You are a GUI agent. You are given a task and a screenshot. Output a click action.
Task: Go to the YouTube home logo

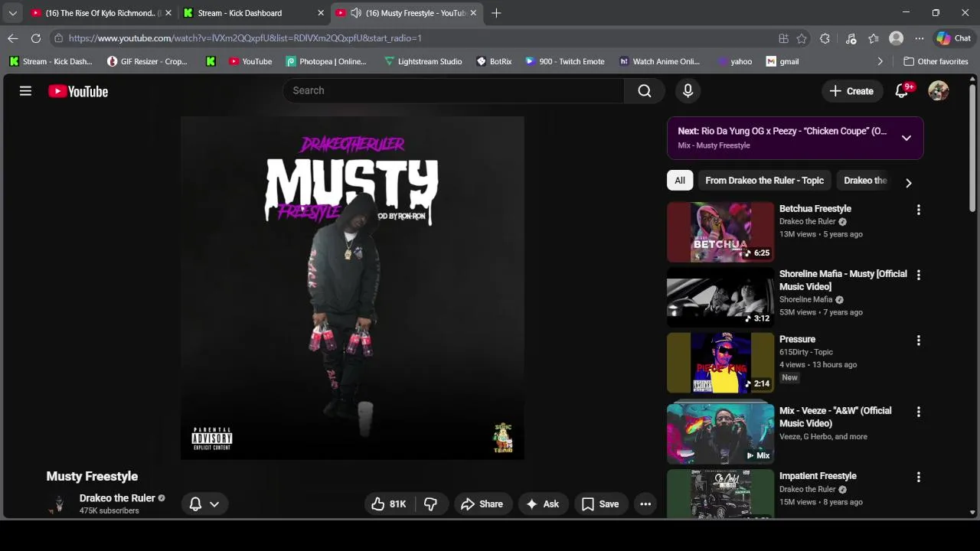78,91
